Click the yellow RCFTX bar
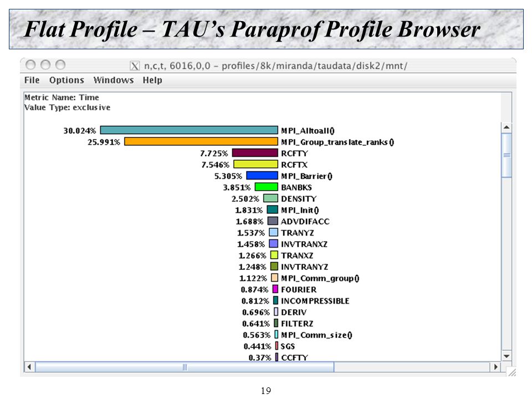The width and height of the screenshot is (532, 399). (255, 164)
